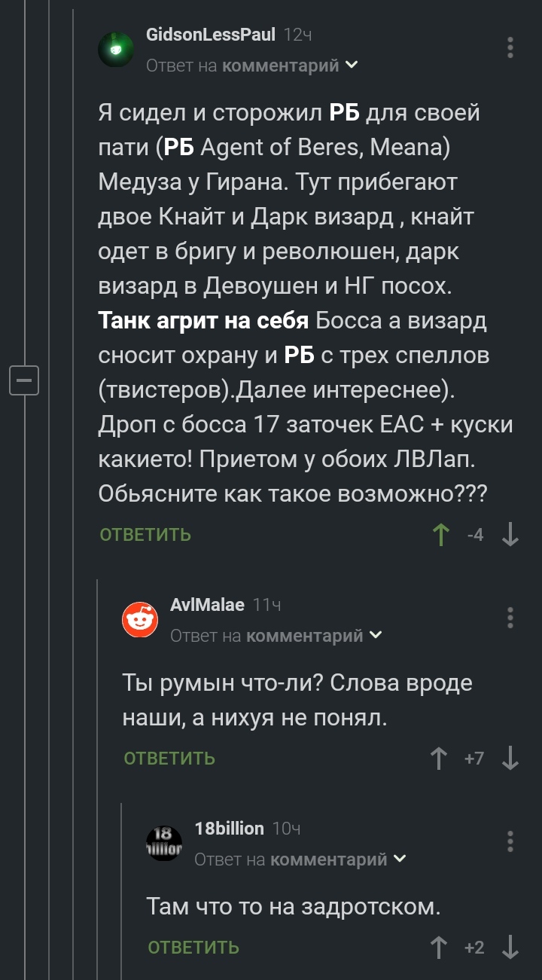Image resolution: width=542 pixels, height=980 pixels.
Task: Upvote AvlMalae's reply
Action: pyautogui.click(x=439, y=757)
